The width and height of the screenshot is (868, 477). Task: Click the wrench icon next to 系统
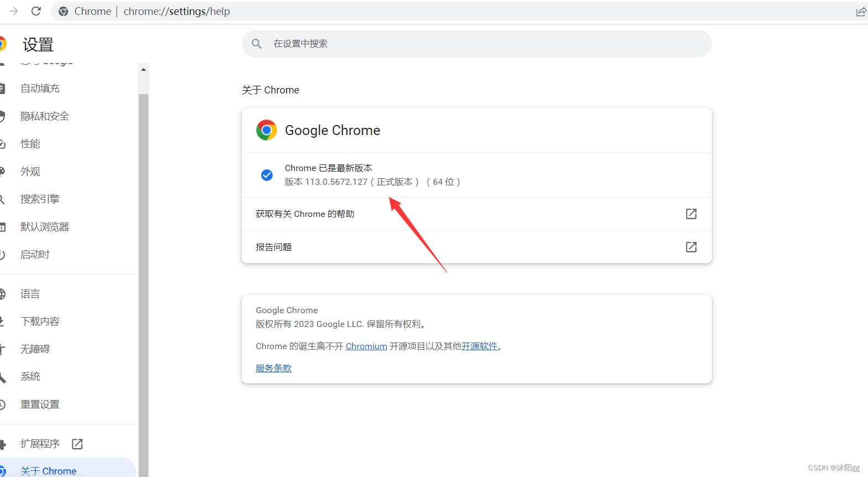(2, 377)
